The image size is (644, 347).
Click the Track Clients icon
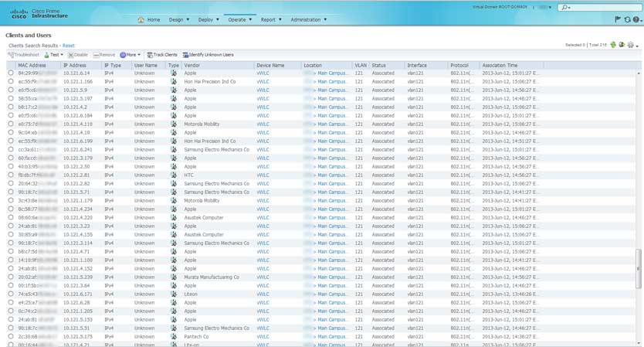pos(150,55)
